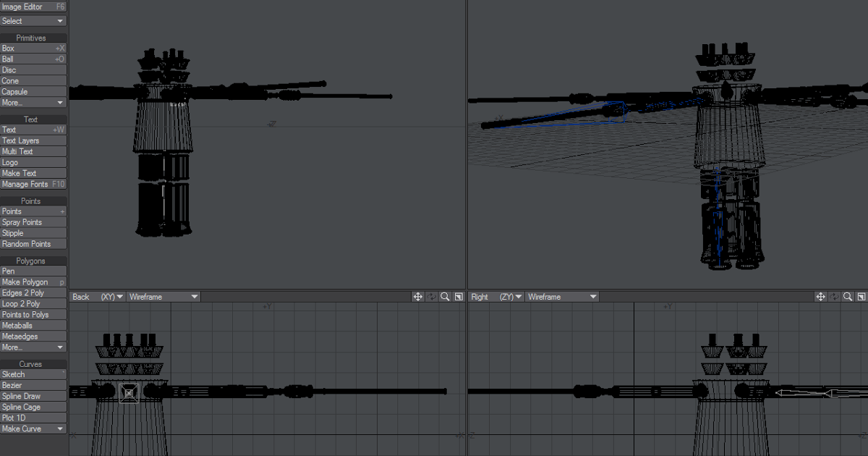Click the zoom magnifier icon in Right viewport toolbar

pyautogui.click(x=847, y=296)
